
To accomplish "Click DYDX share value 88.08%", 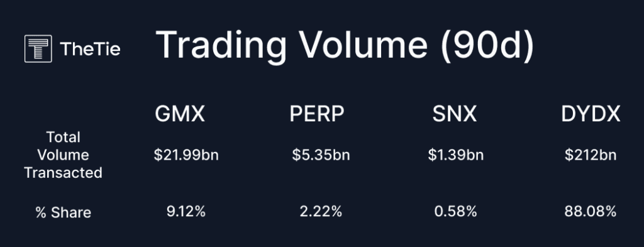I will [590, 212].
